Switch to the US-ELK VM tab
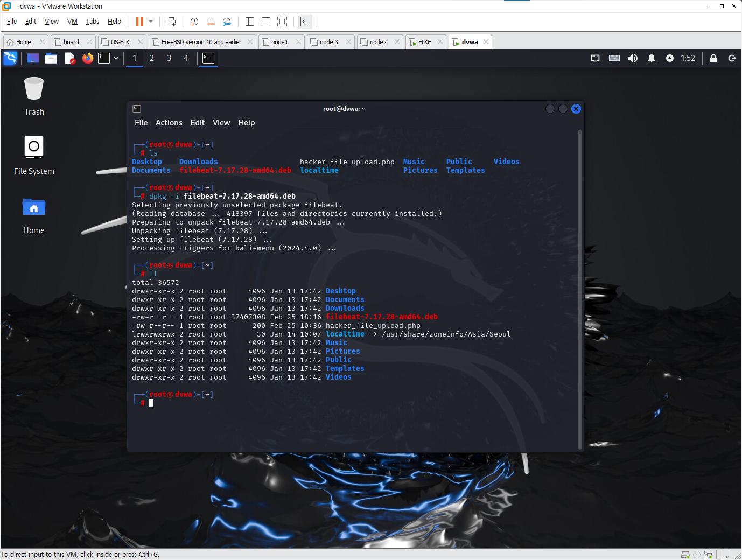This screenshot has width=742, height=560. [120, 42]
